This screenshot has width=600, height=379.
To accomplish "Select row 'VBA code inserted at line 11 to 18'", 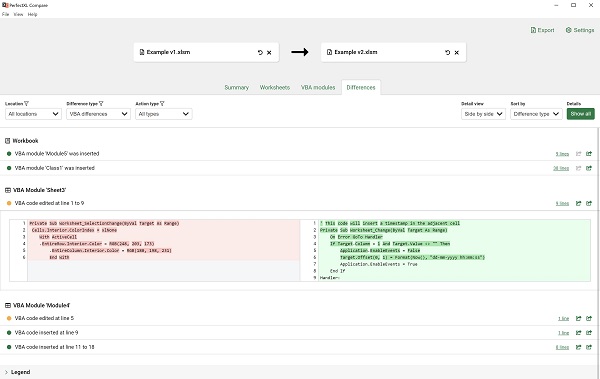I will [x=298, y=347].
